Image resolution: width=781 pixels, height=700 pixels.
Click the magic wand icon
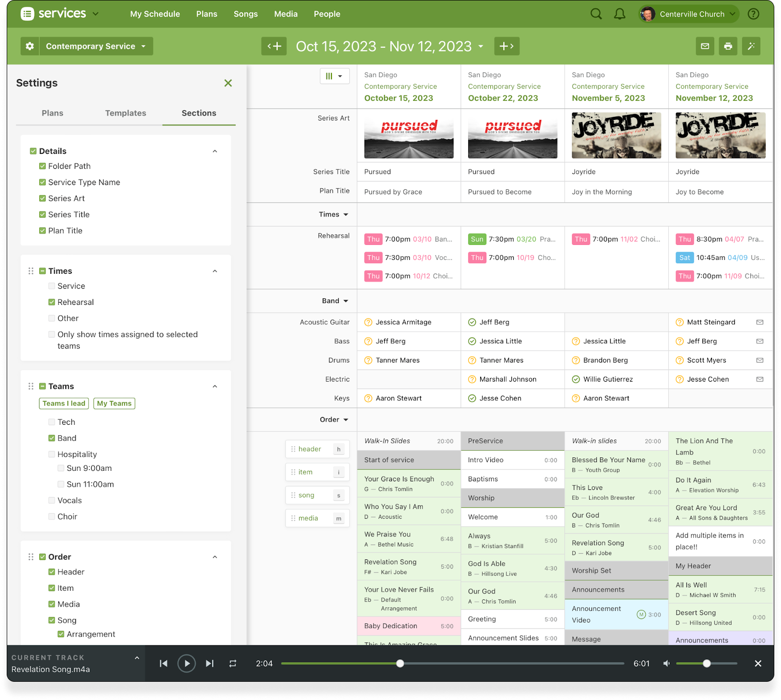click(751, 46)
